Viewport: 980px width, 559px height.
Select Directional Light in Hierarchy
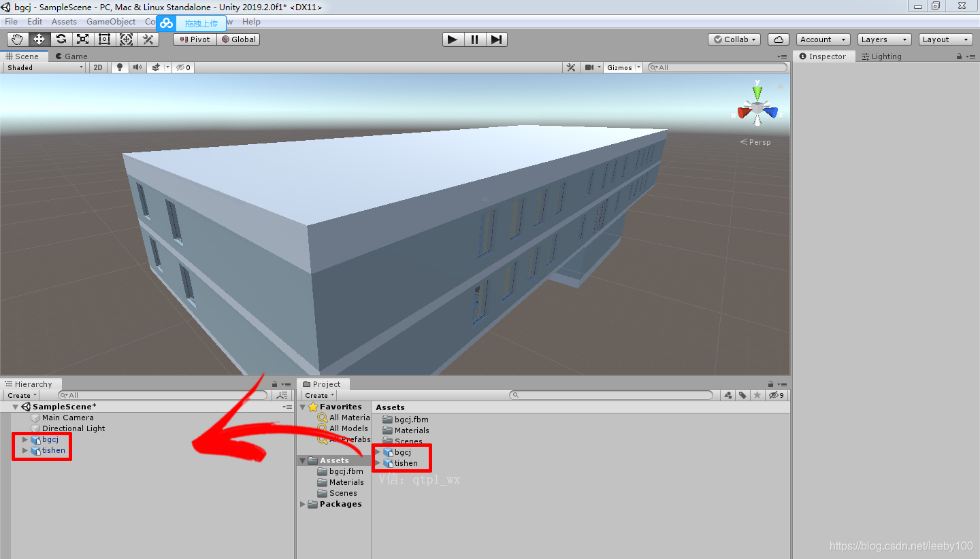73,428
